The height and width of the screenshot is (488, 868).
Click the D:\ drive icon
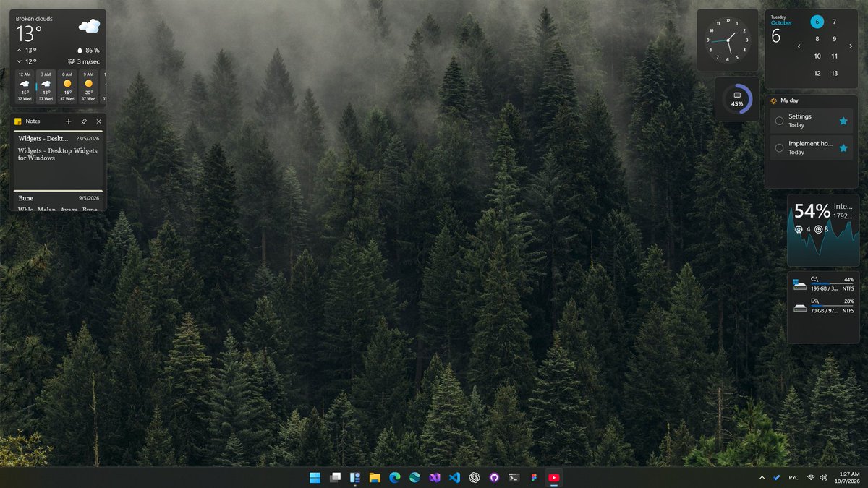[799, 307]
